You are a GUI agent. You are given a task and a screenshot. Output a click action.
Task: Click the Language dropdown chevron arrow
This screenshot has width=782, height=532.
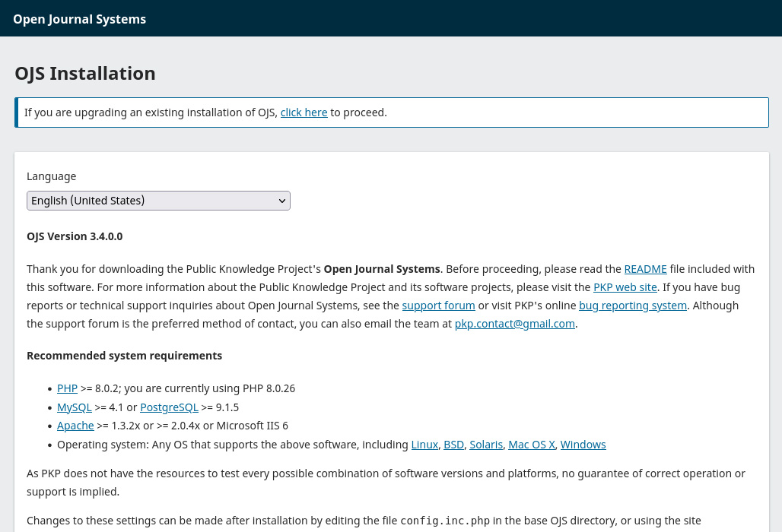click(x=281, y=201)
